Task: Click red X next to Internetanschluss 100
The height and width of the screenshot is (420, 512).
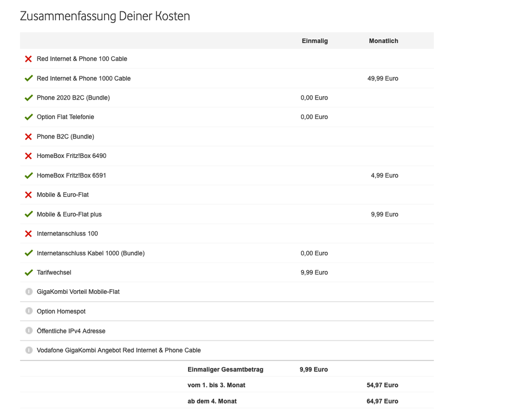Action: [x=29, y=234]
